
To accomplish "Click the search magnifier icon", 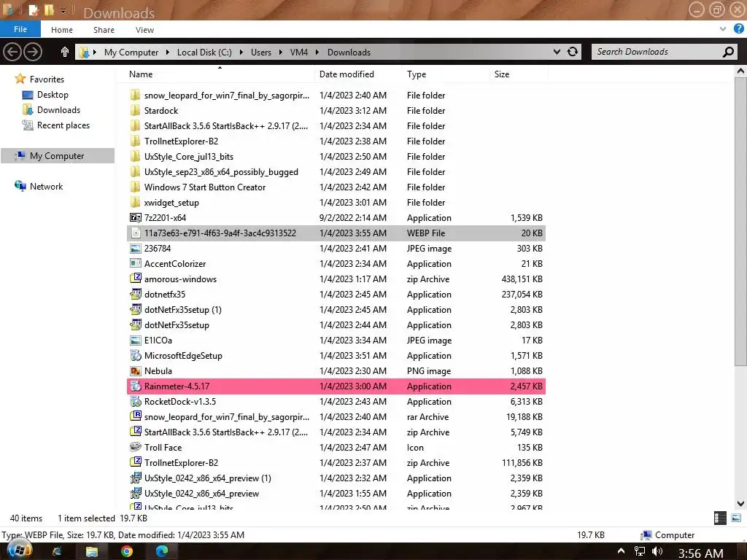I will 728,52.
